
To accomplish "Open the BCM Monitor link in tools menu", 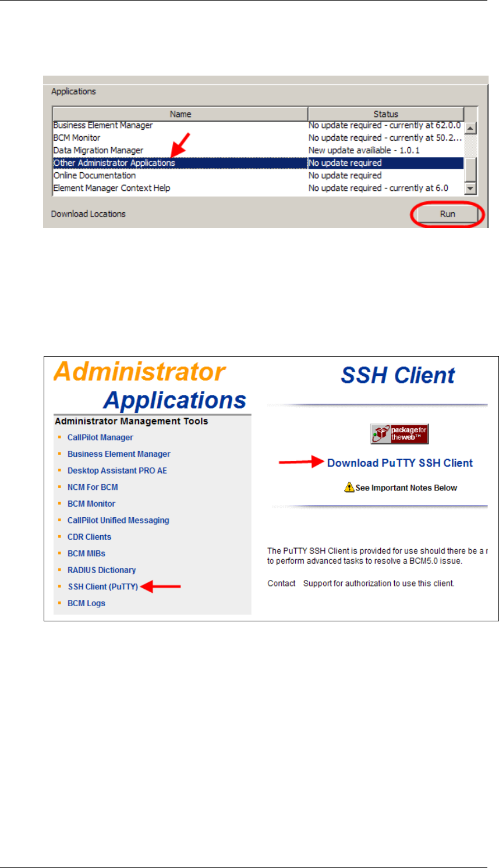I will point(91,504).
